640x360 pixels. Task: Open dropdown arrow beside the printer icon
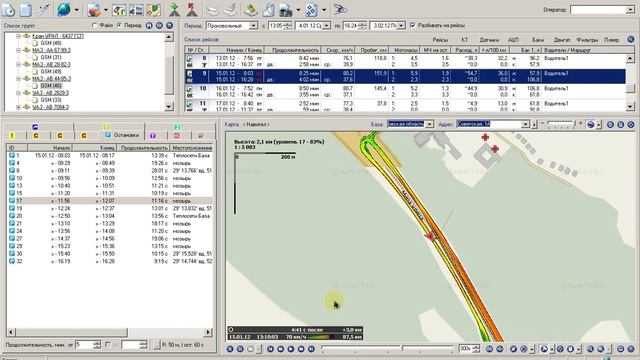pyautogui.click(x=298, y=10)
